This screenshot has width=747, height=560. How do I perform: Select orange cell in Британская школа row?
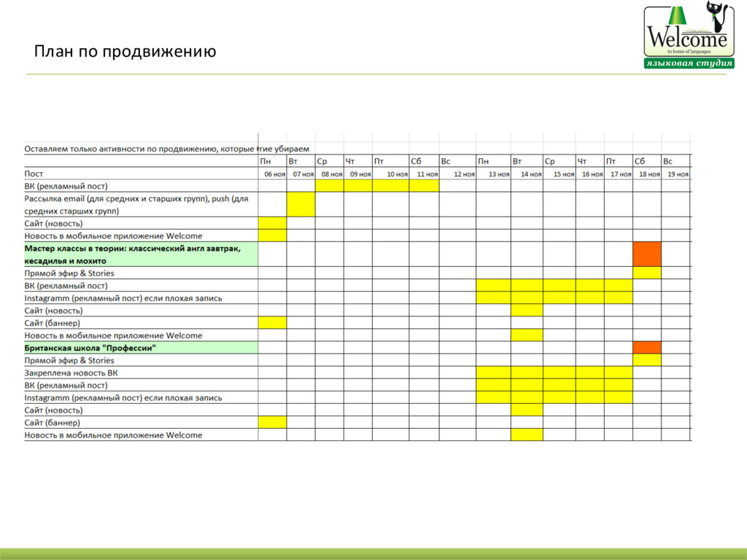[x=647, y=348]
